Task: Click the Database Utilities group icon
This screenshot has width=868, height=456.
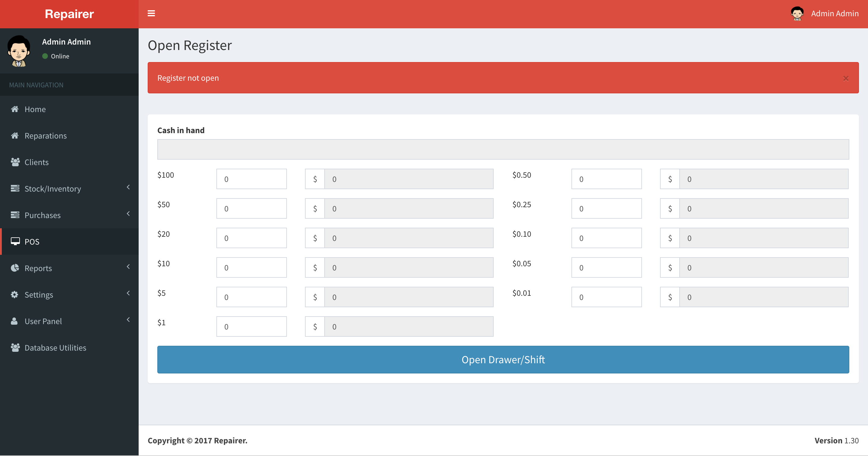Action: (x=15, y=348)
